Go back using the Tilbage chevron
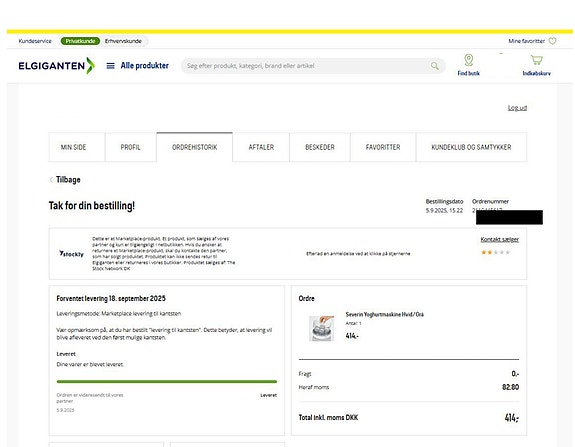The image size is (575, 447). (x=51, y=180)
